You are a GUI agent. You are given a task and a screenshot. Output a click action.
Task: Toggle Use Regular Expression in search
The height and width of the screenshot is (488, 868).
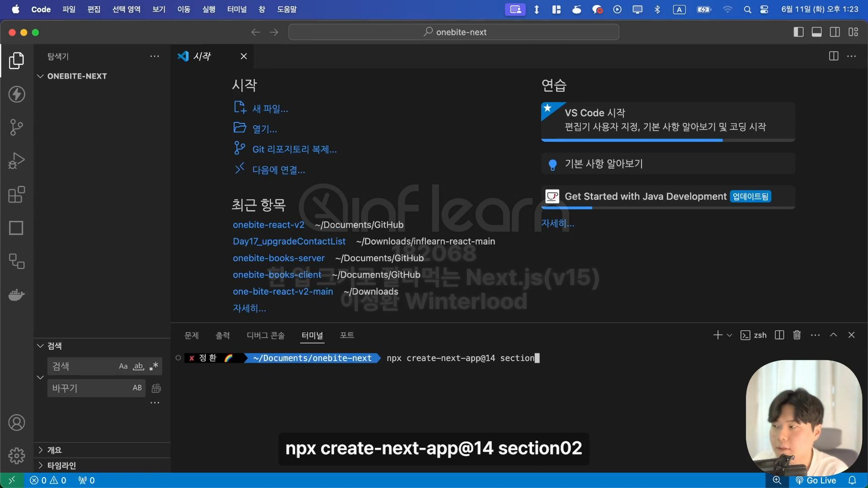click(x=154, y=366)
